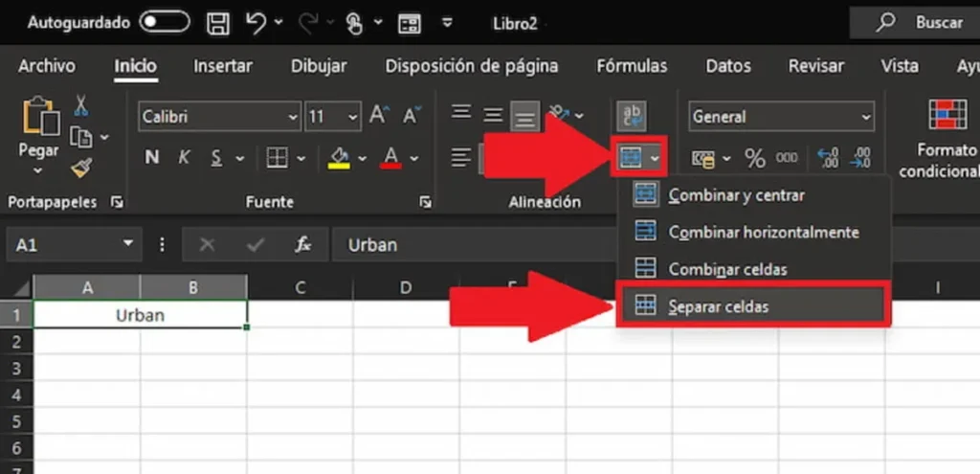The height and width of the screenshot is (474, 980).
Task: Toggle underline (S) formatting
Action: coord(216,158)
